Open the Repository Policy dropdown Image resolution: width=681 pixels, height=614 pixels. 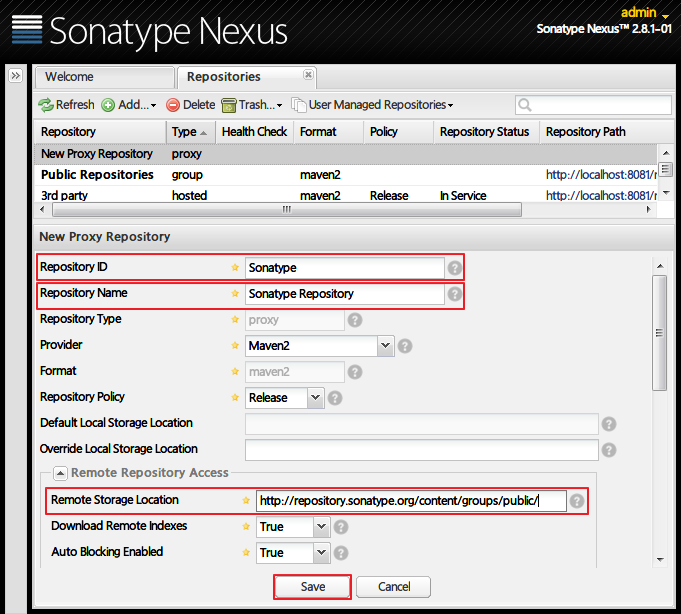tap(315, 398)
